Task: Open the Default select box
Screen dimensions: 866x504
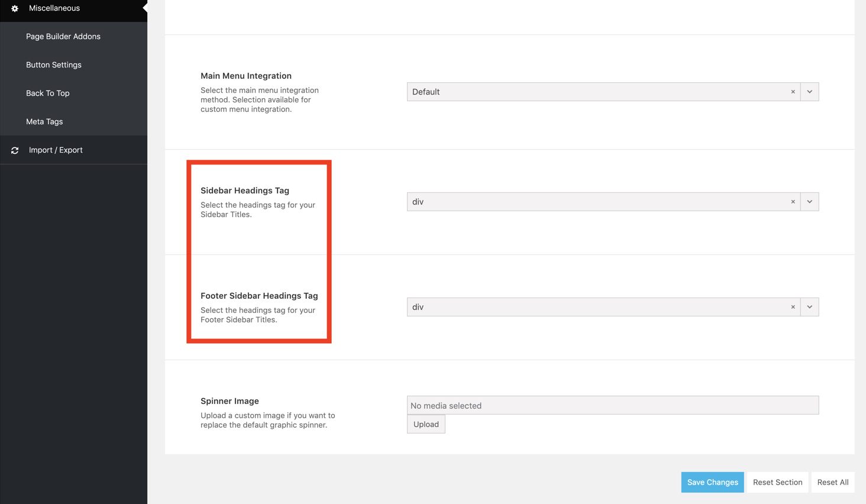Action: [x=613, y=92]
